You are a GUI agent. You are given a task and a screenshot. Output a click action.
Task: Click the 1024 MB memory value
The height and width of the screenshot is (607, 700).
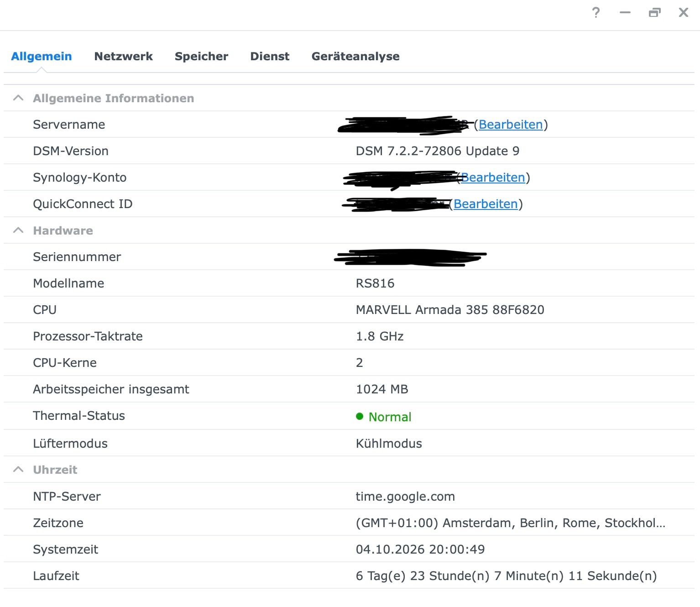pyautogui.click(x=382, y=389)
